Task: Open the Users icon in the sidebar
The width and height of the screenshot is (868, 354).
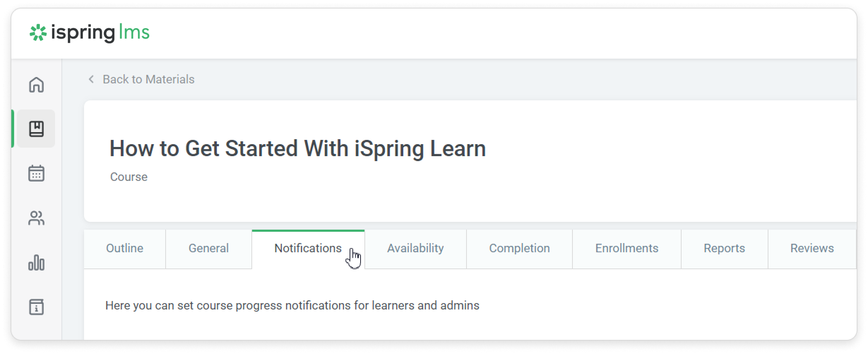Action: (x=36, y=218)
